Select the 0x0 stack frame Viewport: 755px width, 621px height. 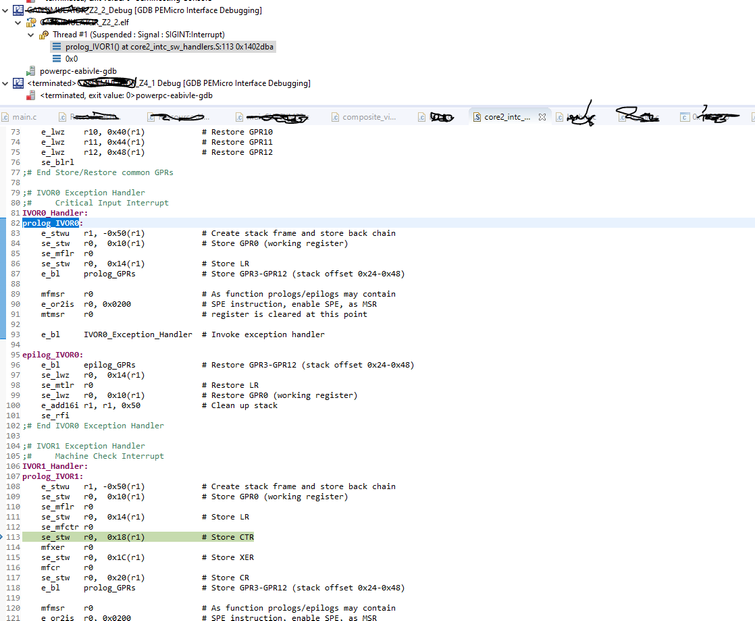[71, 59]
